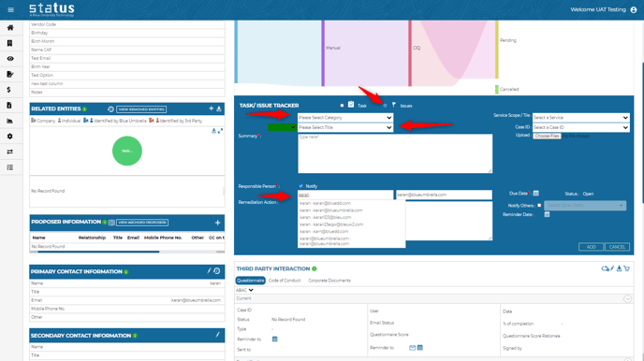Switch to Corporate Documents tab
This screenshot has height=361, width=644.
tap(329, 281)
